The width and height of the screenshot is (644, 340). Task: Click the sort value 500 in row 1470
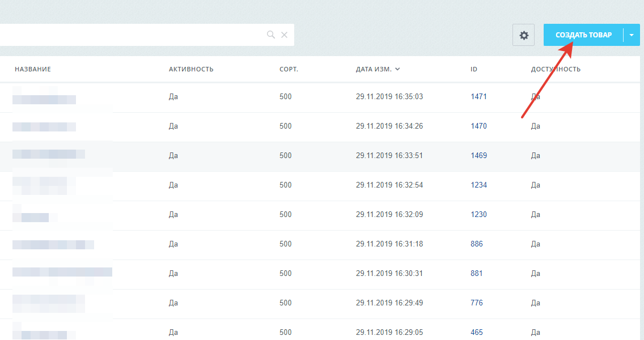coord(286,126)
